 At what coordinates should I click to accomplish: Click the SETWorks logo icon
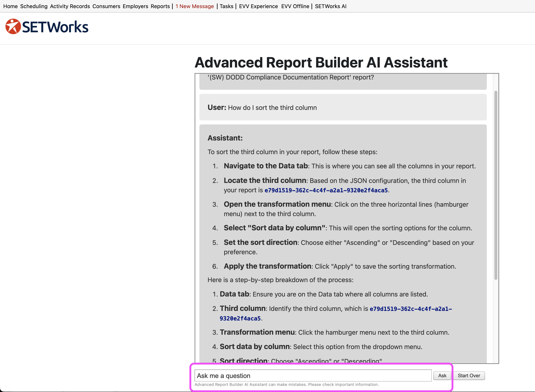(x=13, y=26)
